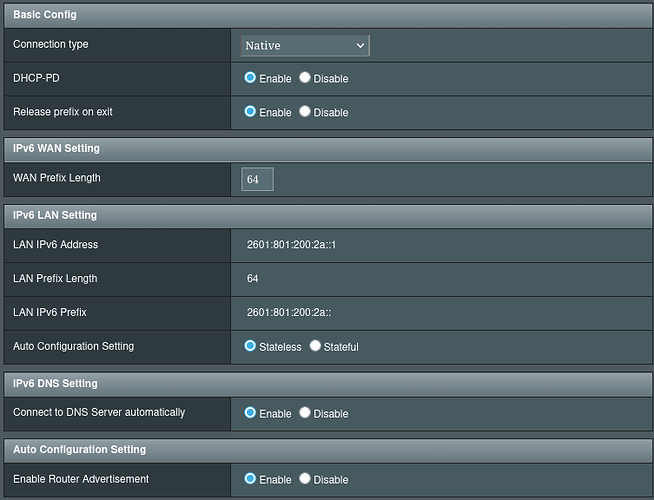Choose Stateful auto configuration
The image size is (654, 500).
tap(315, 346)
